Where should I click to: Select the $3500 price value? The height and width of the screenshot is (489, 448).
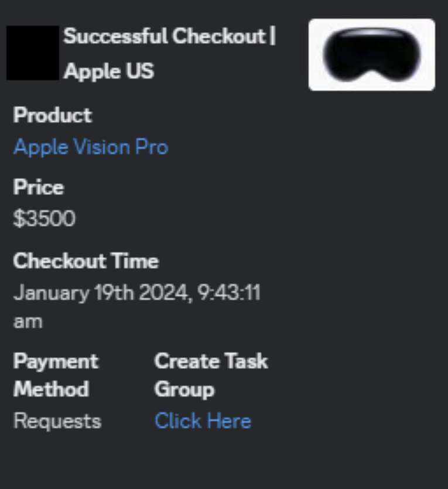[45, 219]
